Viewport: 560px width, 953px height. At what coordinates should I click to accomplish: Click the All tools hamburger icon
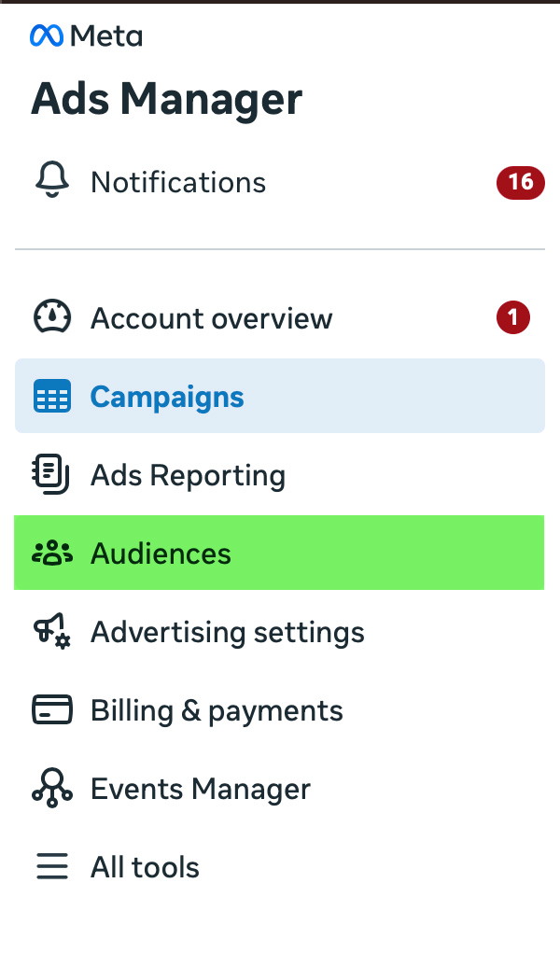pyautogui.click(x=52, y=867)
